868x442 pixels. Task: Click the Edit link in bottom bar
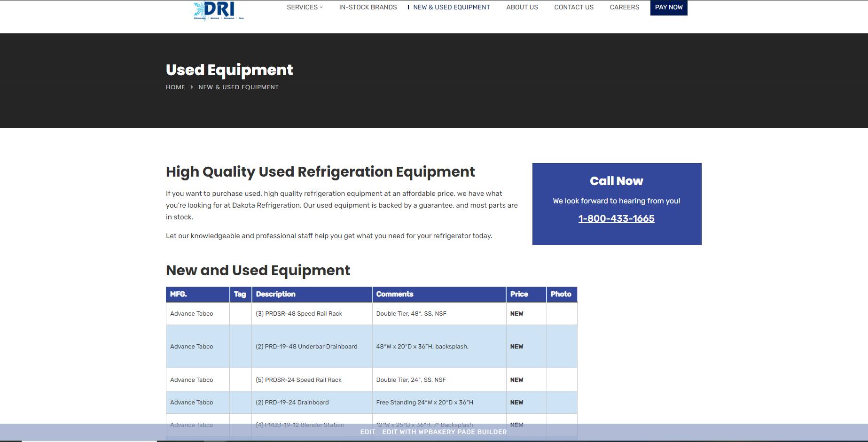[x=368, y=432]
